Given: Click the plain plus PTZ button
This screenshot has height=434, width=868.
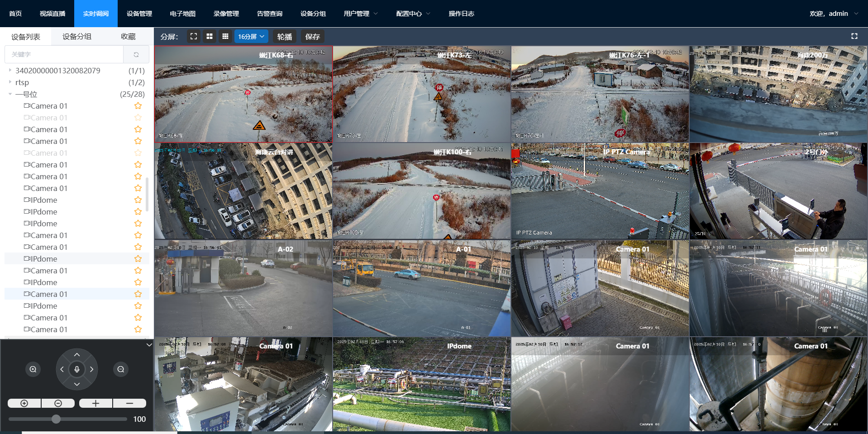Looking at the screenshot, I should 95,403.
